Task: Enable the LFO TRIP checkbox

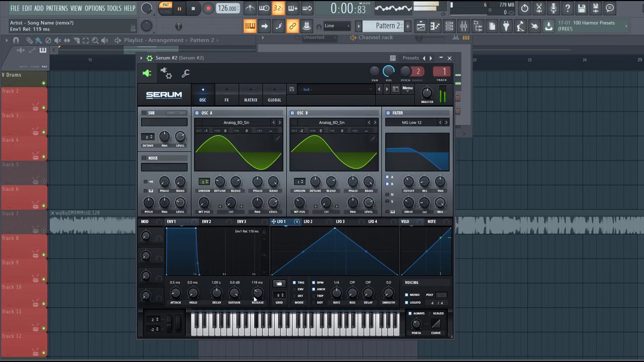Action: click(x=313, y=296)
